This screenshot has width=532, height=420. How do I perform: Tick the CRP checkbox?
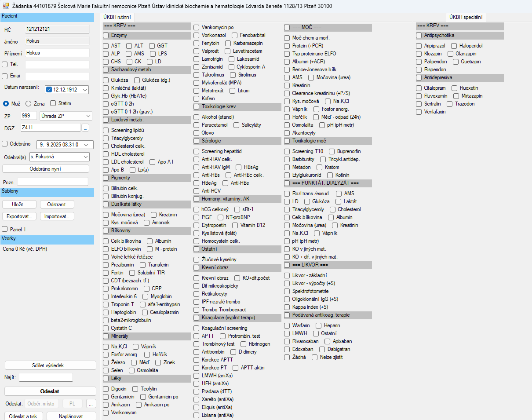[147, 289]
